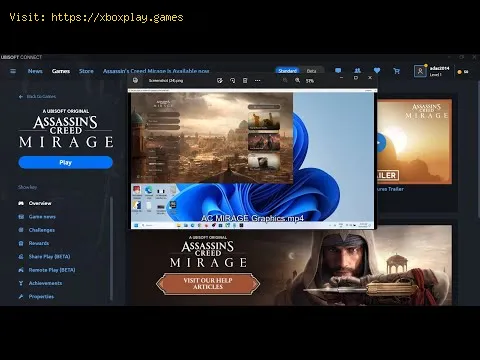480x360 pixels.
Task: Open the Challenges section
Action: click(x=37, y=230)
